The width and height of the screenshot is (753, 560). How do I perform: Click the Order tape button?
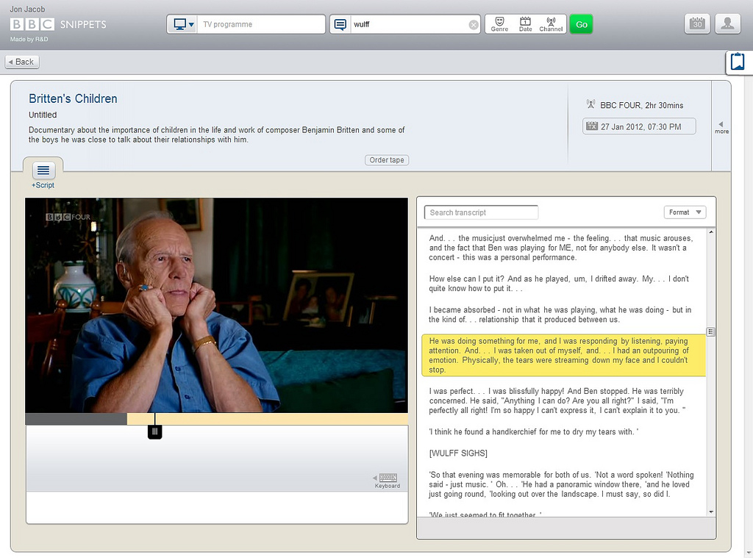click(386, 160)
